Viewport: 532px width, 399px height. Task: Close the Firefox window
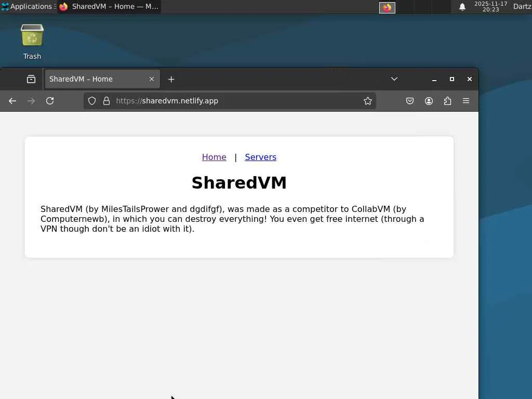tap(470, 79)
